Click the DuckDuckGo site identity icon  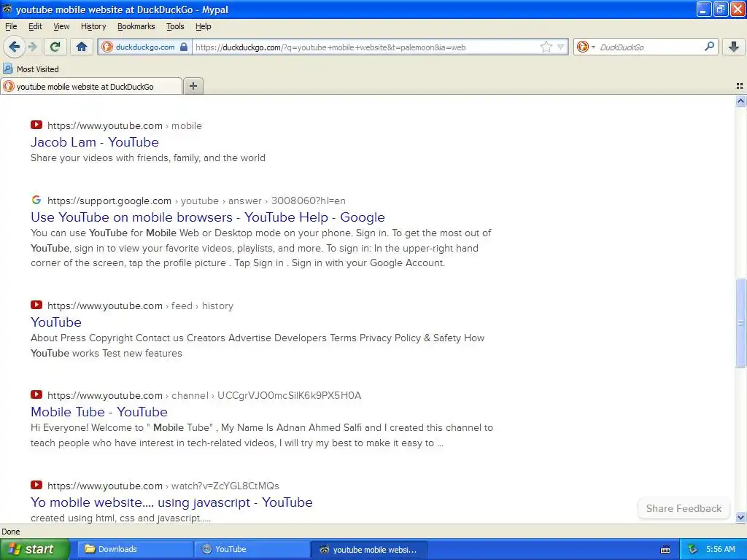point(107,47)
